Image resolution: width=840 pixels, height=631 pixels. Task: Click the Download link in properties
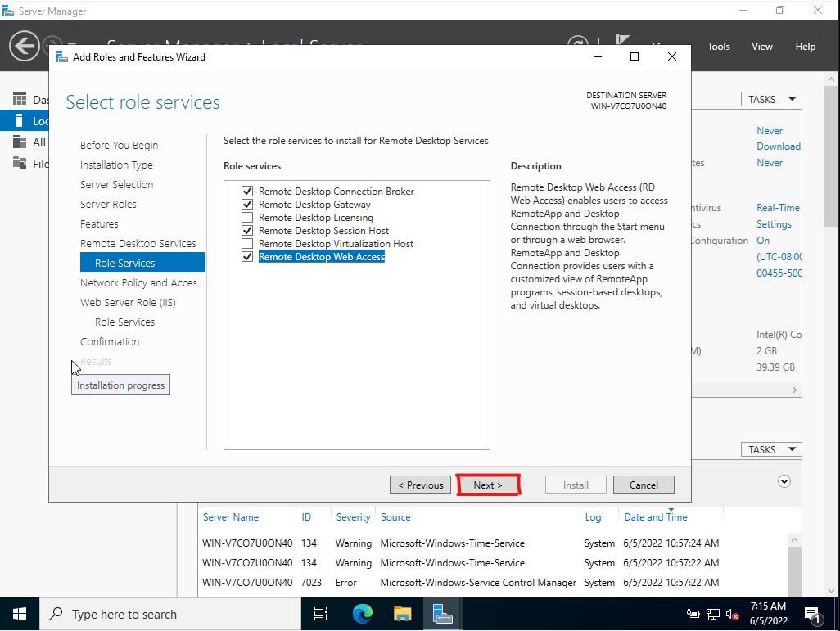tap(779, 146)
